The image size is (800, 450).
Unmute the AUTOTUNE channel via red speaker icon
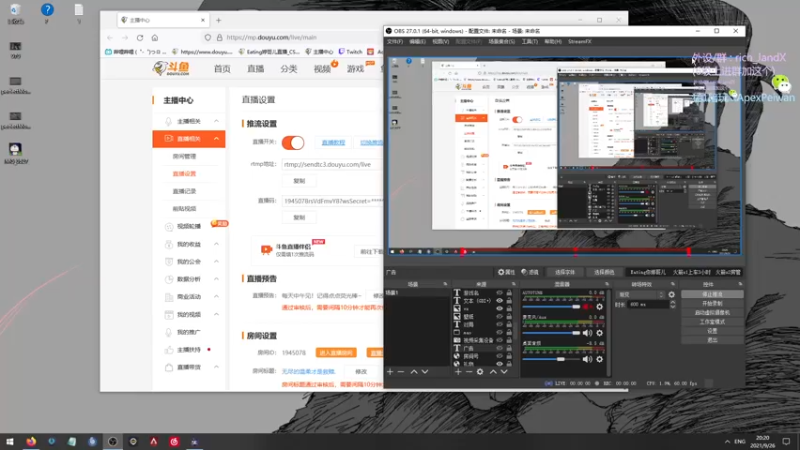[x=587, y=307]
